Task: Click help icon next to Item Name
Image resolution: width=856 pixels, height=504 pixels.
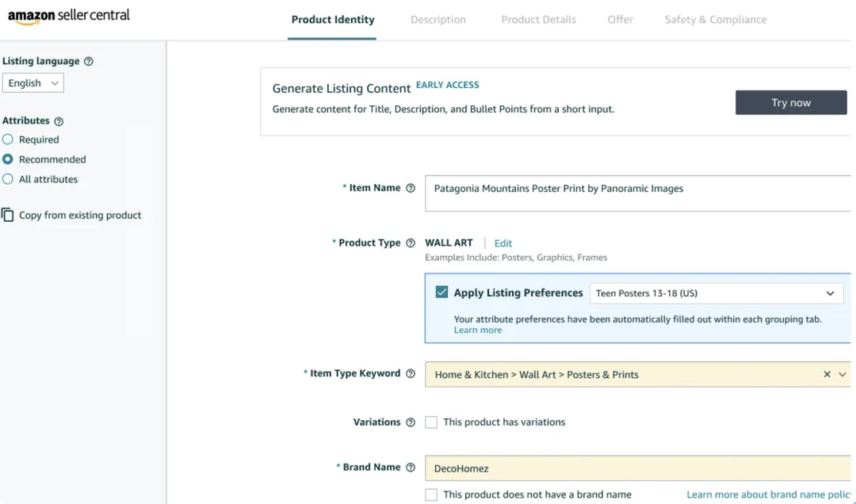Action: (411, 189)
